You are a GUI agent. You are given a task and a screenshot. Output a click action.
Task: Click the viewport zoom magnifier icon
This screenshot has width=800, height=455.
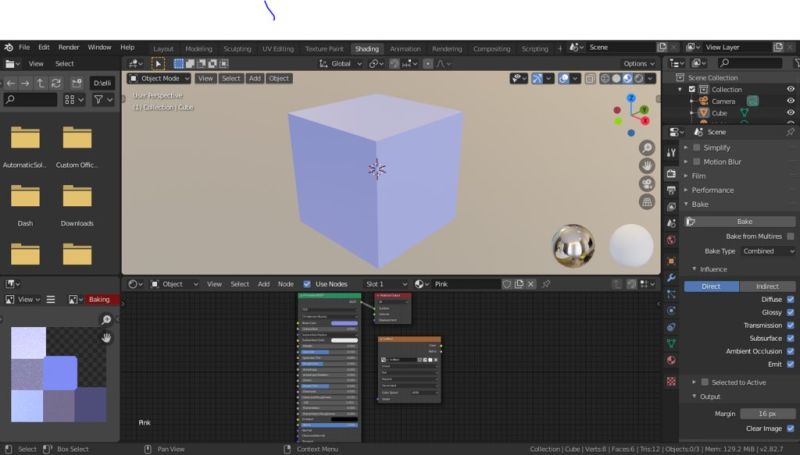click(x=647, y=148)
